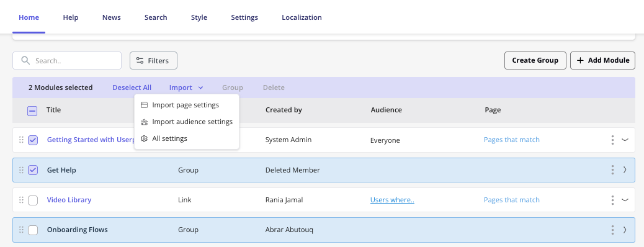The image size is (644, 247).
Task: Expand the Get Help group chevron
Action: point(625,169)
